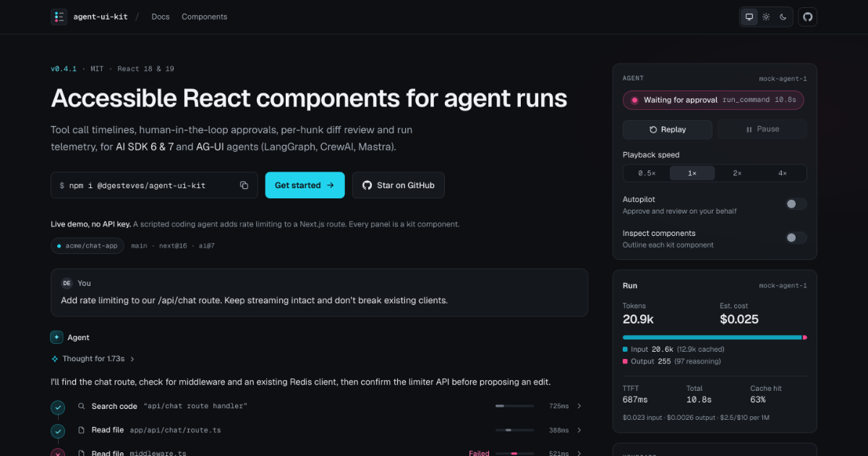Screen dimensions: 868x456
Task: Click the acme/chat-app repo chip
Action: [87, 245]
